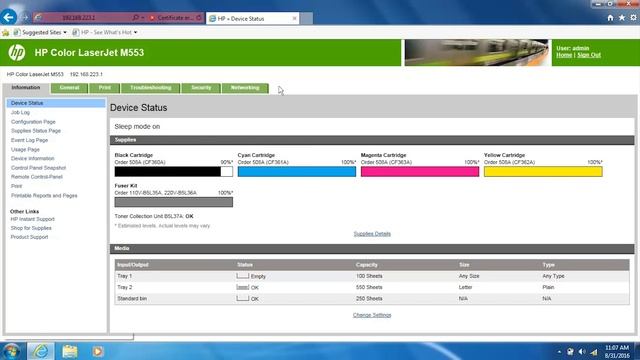
Task: Open HP Instant Support link
Action: click(x=33, y=219)
